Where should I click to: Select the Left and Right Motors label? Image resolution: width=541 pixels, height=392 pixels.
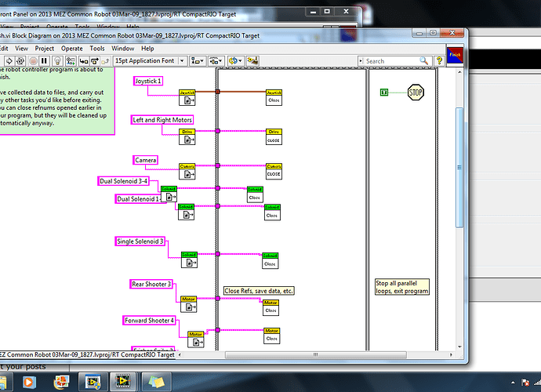point(162,120)
